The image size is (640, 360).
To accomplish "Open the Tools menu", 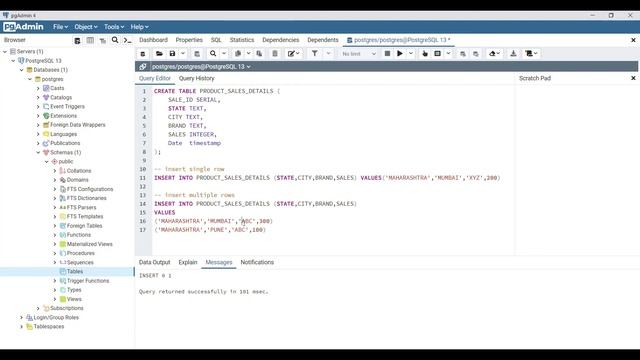I will click(x=114, y=27).
